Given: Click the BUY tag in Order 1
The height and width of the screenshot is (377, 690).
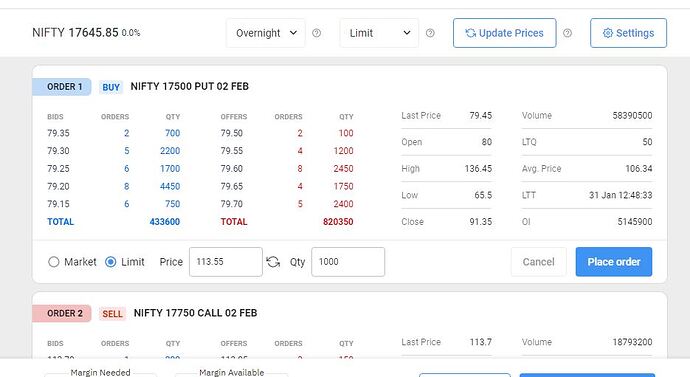Looking at the screenshot, I should click(111, 87).
